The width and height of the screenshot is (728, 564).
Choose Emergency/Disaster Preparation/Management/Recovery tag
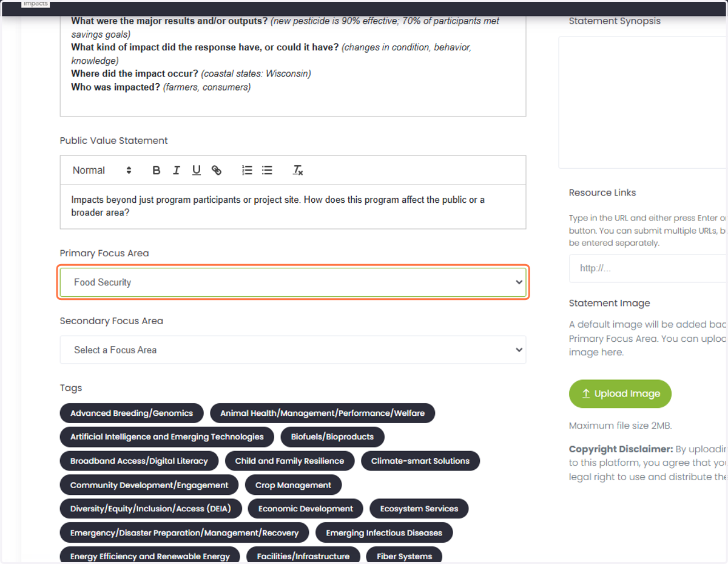point(184,533)
